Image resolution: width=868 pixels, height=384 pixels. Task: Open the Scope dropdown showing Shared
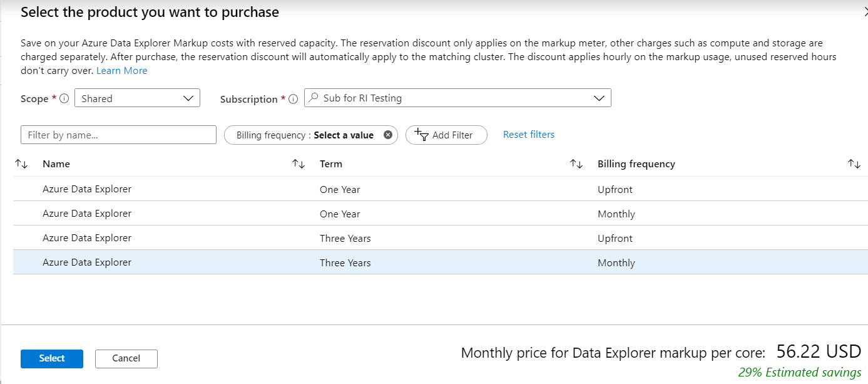(137, 98)
